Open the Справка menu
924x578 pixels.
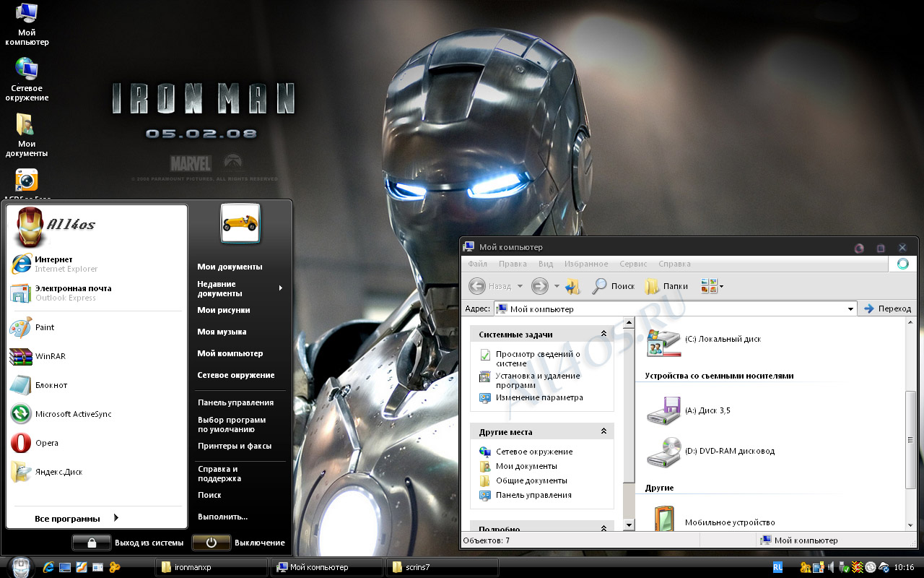(674, 264)
